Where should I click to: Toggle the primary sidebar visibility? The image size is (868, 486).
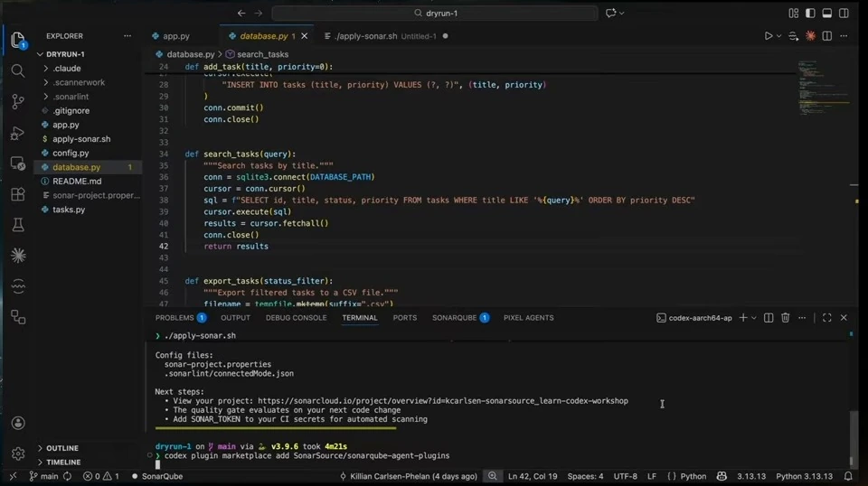click(x=810, y=13)
